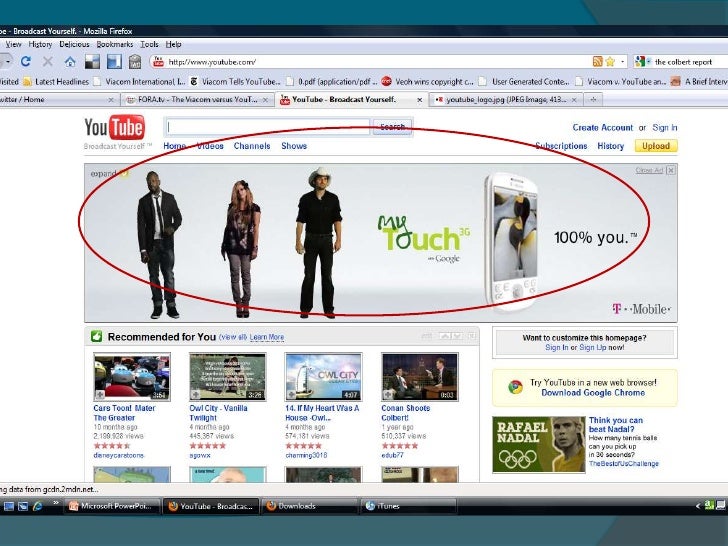Image resolution: width=728 pixels, height=546 pixels.
Task: Bookmark this page with the star icon
Action: pos(610,61)
